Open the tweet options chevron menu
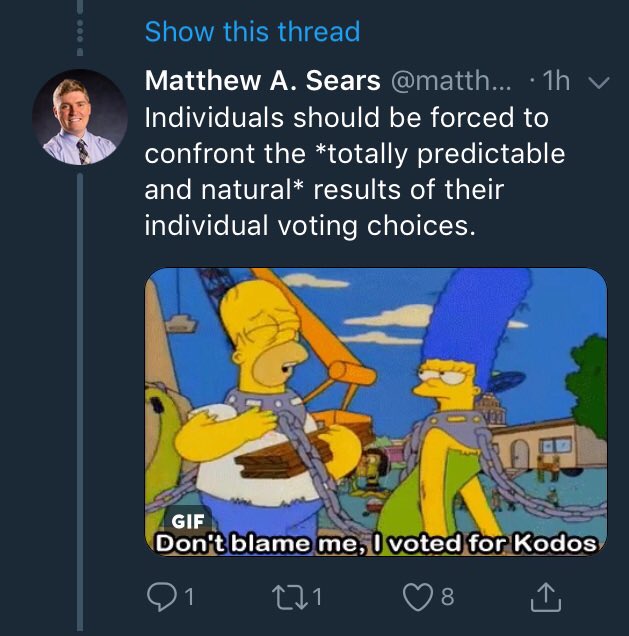Viewport: 629px width, 636px height. (x=597, y=84)
